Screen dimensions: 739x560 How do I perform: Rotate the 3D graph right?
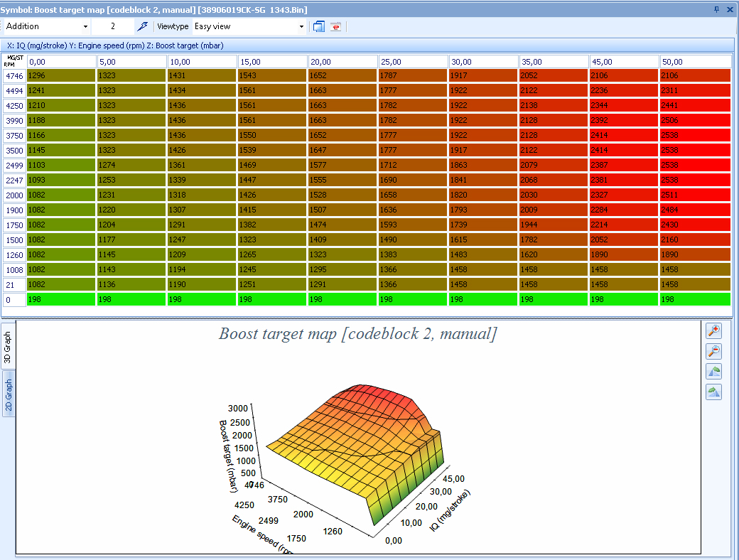point(713,392)
